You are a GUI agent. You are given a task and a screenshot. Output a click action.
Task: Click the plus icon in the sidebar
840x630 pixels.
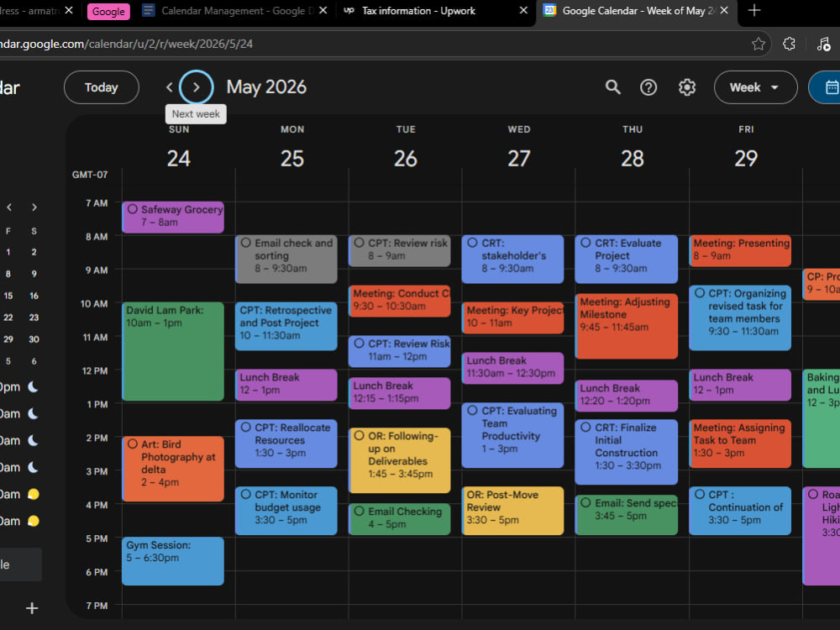(32, 608)
